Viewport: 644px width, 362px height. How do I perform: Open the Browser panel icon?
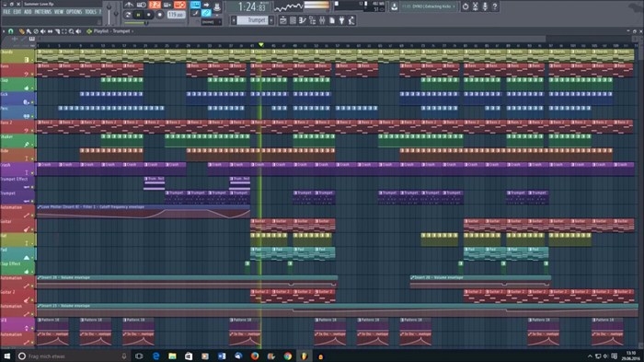(313, 20)
